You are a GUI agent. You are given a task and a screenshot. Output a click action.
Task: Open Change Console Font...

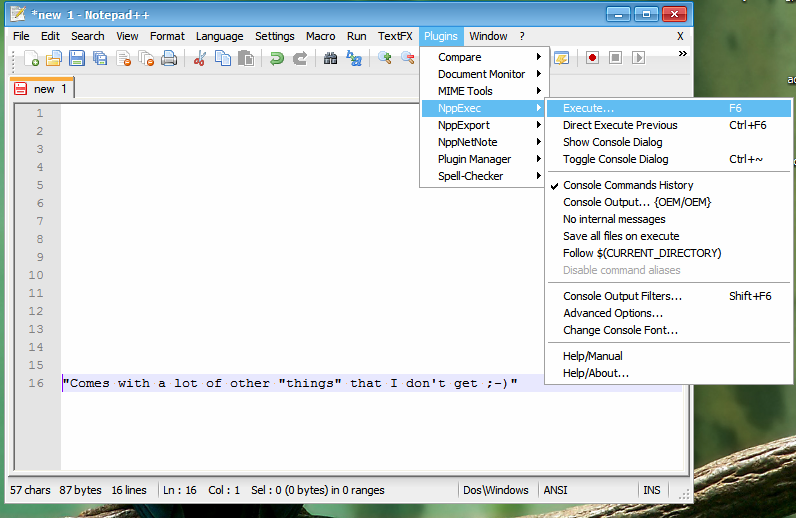coord(668,330)
